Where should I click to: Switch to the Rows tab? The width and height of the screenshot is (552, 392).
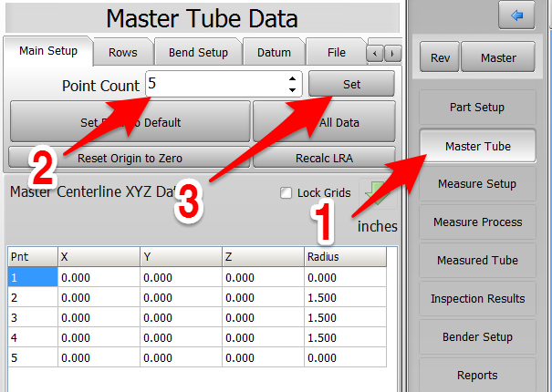pos(122,53)
